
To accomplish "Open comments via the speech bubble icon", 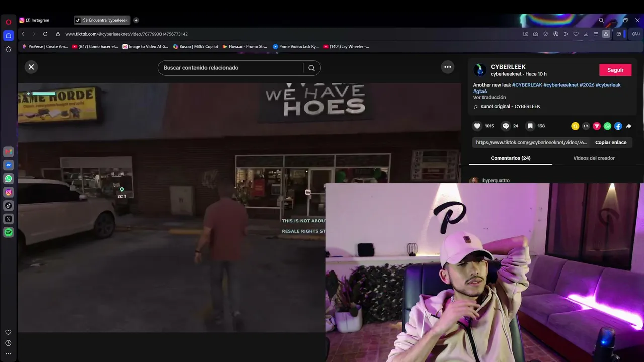I will [506, 126].
